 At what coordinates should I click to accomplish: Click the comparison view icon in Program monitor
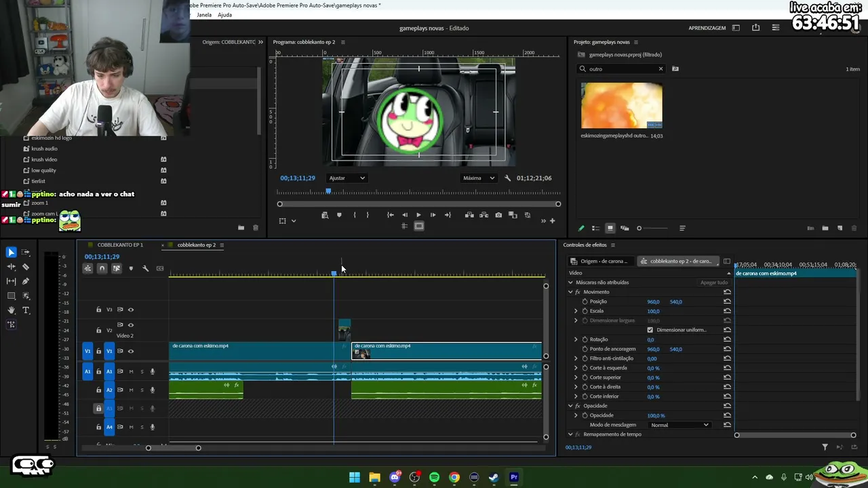513,215
